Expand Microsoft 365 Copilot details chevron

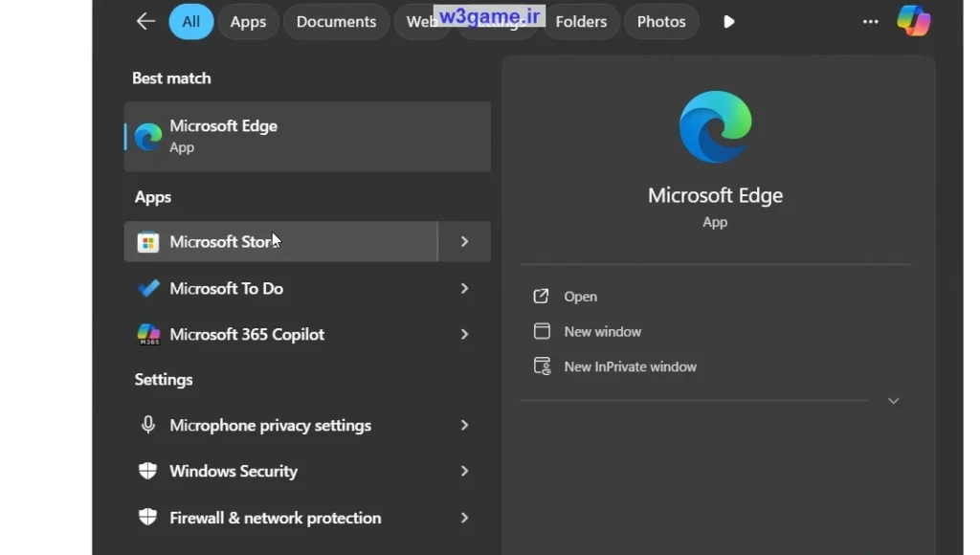(464, 334)
